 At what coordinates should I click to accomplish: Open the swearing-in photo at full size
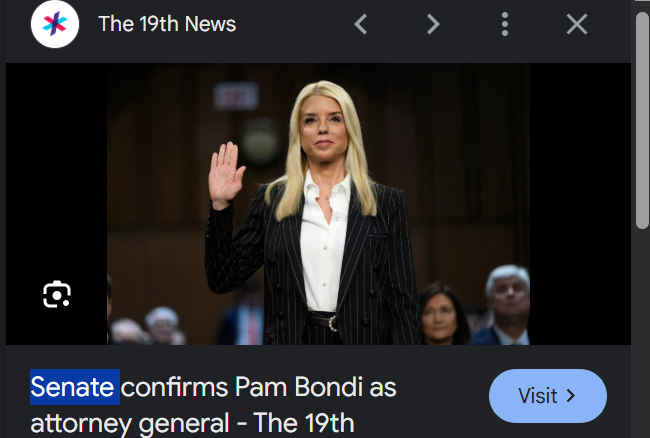[x=318, y=204]
